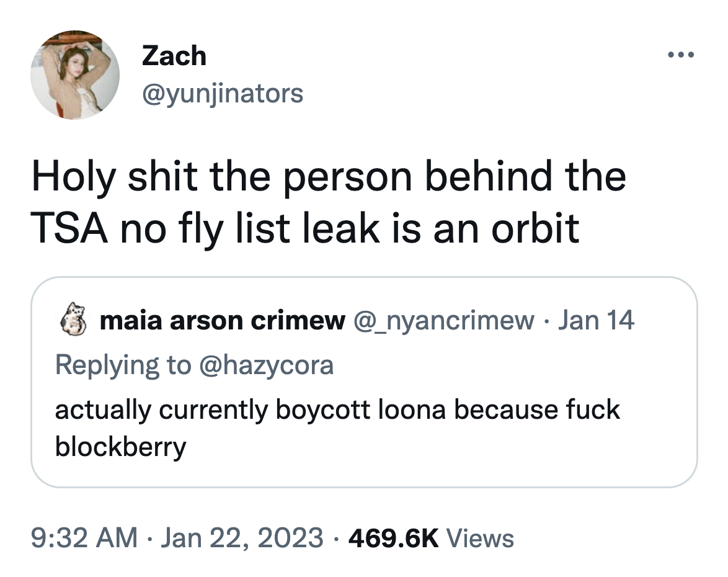The width and height of the screenshot is (728, 577).
Task: Click the cat avatar in the quoted tweet
Action: coord(72,321)
